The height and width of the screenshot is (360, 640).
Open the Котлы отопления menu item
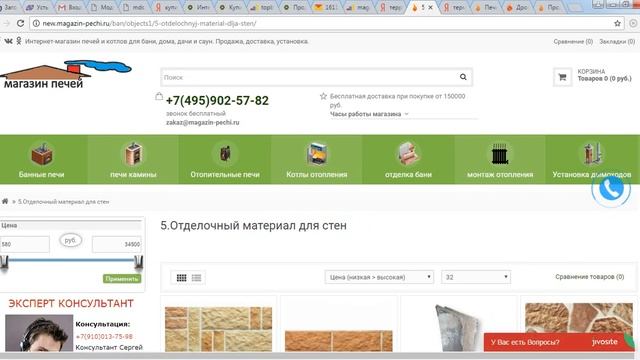(317, 175)
